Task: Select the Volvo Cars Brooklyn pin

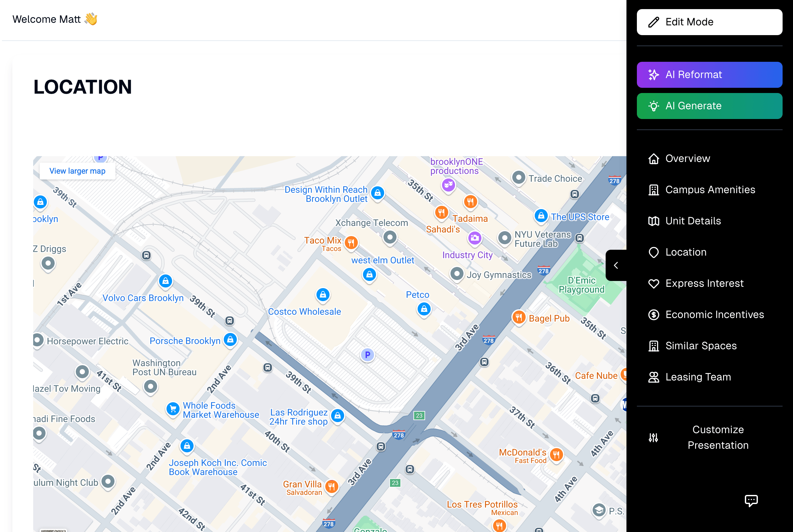Action: pos(165,281)
